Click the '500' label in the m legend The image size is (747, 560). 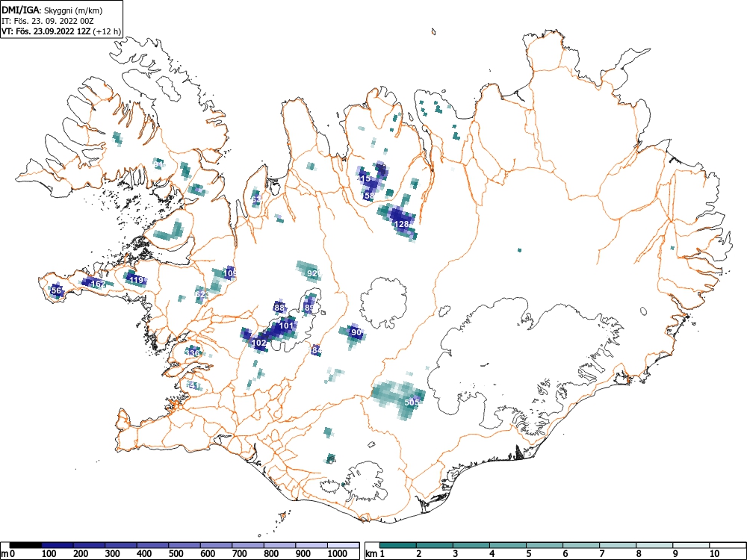coord(176,554)
